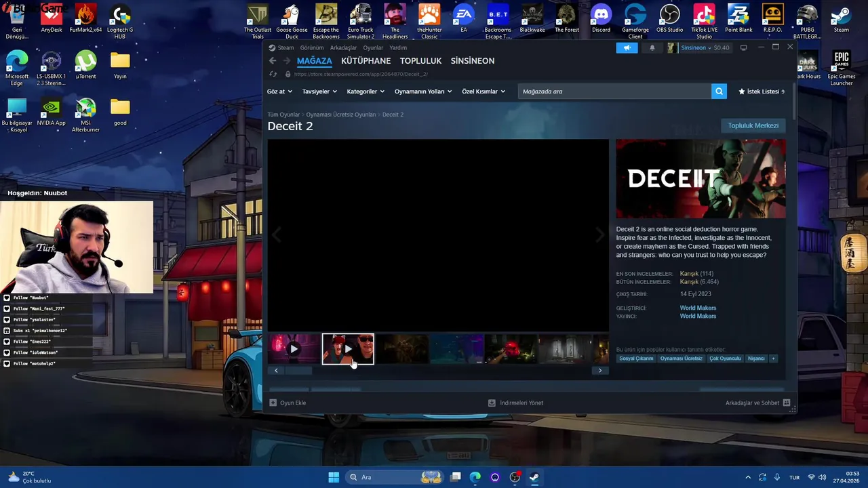Play the first trailer thumbnail
Image resolution: width=868 pixels, height=488 pixels.
click(x=294, y=349)
